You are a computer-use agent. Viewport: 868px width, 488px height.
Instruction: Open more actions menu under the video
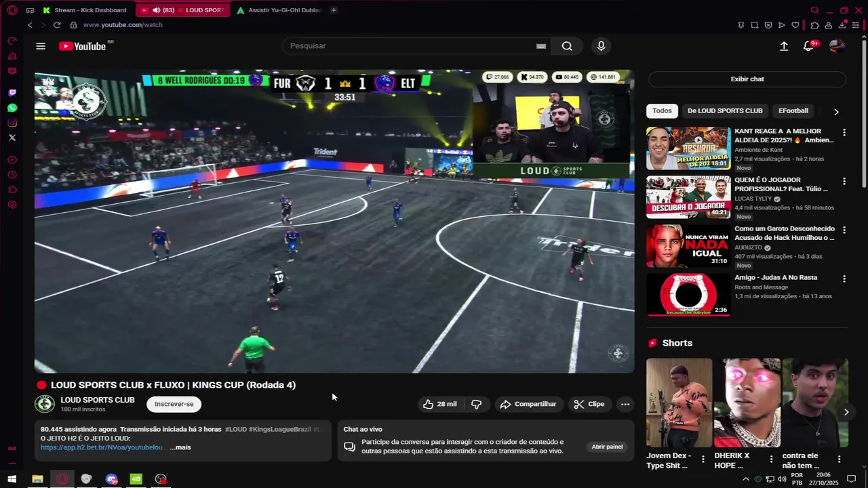tap(625, 404)
